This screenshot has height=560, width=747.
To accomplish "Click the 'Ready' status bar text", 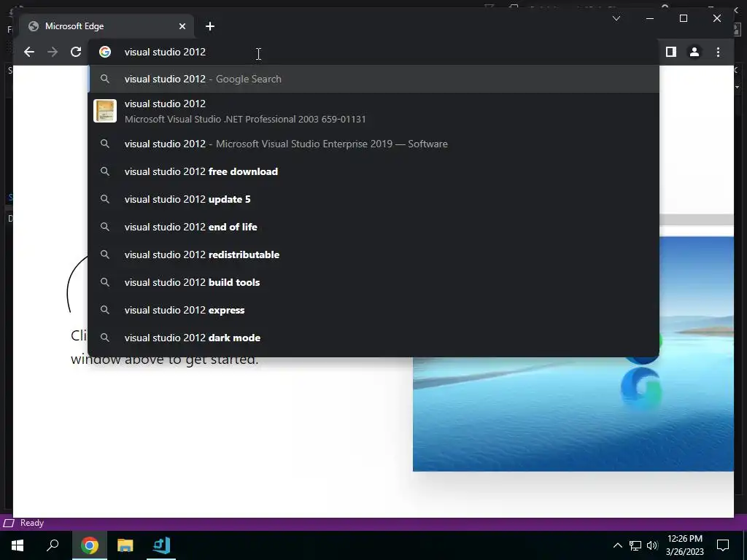I will point(32,523).
